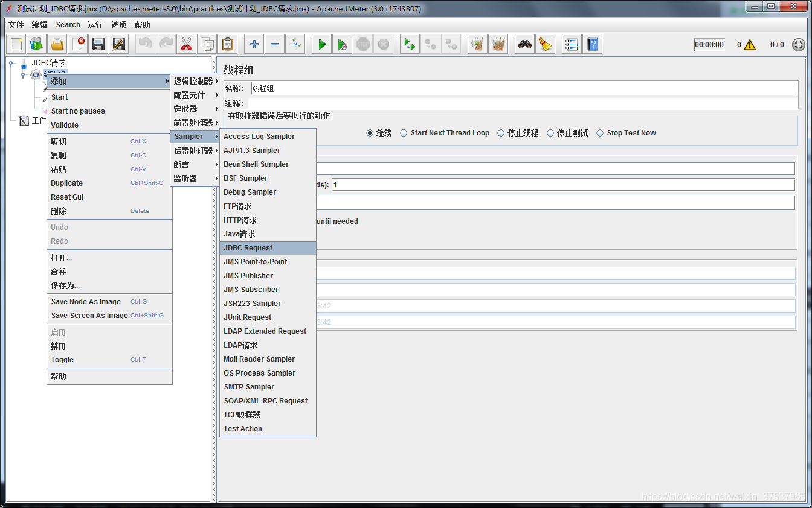812x508 pixels.
Task: Expand the 前置处理器 submenu
Action: (x=196, y=123)
